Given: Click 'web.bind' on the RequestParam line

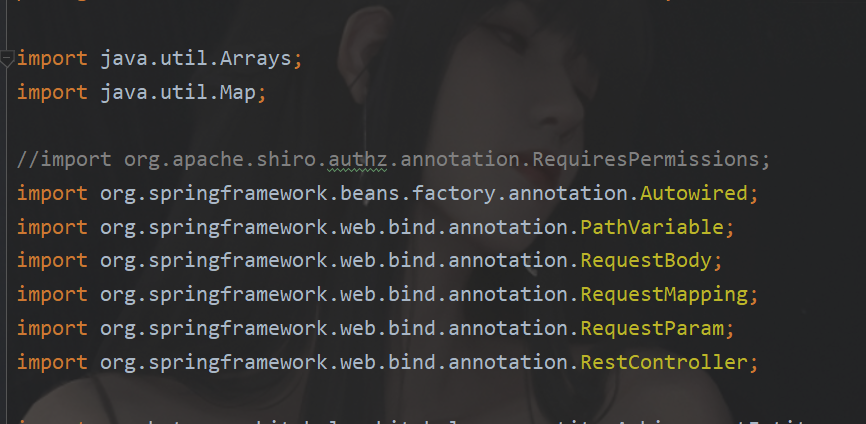Looking at the screenshot, I should click(387, 328).
